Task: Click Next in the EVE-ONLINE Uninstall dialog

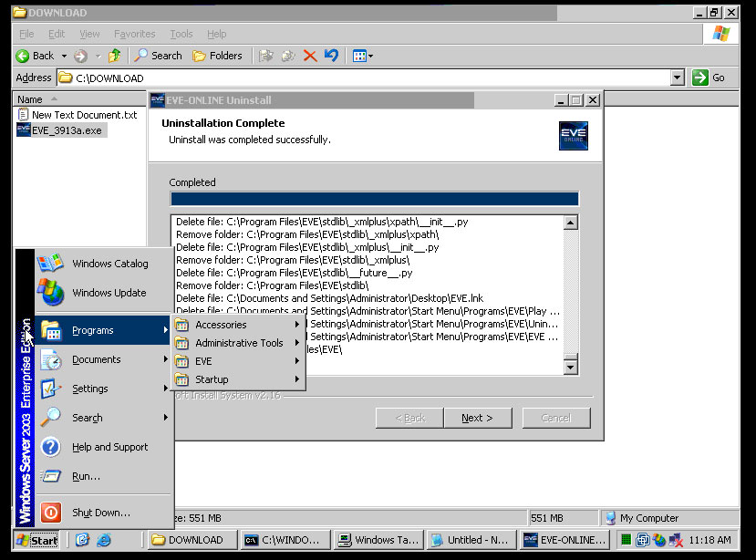Action: (x=477, y=419)
